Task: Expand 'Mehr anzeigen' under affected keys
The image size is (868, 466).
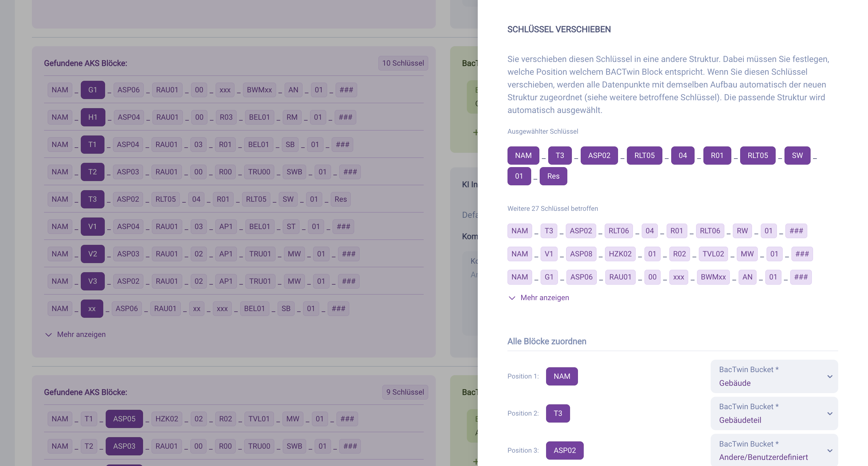Action: click(x=538, y=298)
